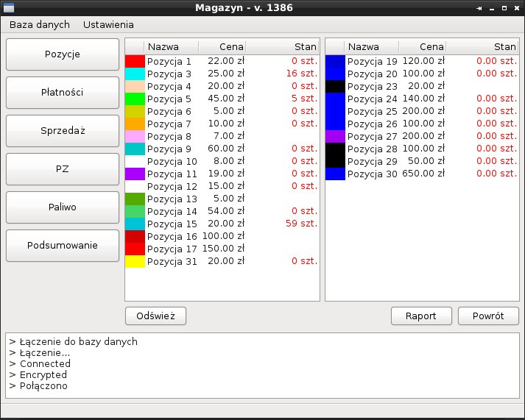Click the olive-yellow swatch of Pozycja 6
The height and width of the screenshot is (420, 525).
point(135,111)
